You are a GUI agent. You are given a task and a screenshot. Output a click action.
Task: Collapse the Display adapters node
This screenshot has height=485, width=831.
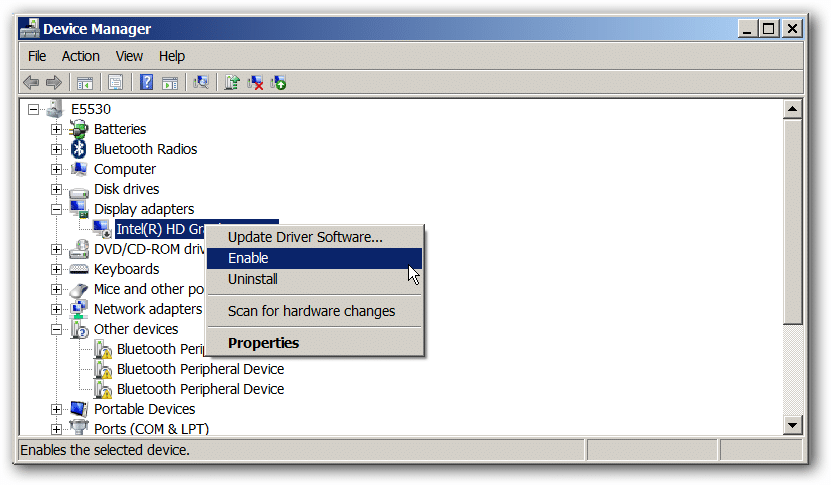(x=57, y=209)
